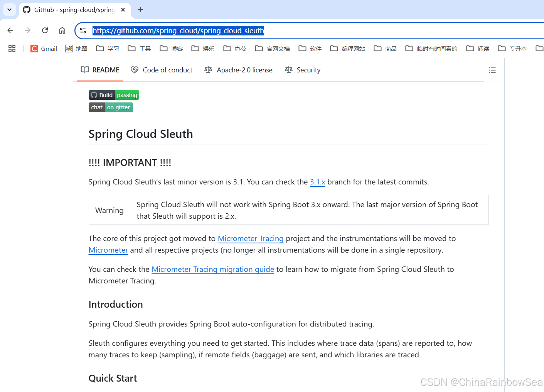544x392 pixels.
Task: Click the scales icon next to Apache-2.0 license
Action: (208, 70)
